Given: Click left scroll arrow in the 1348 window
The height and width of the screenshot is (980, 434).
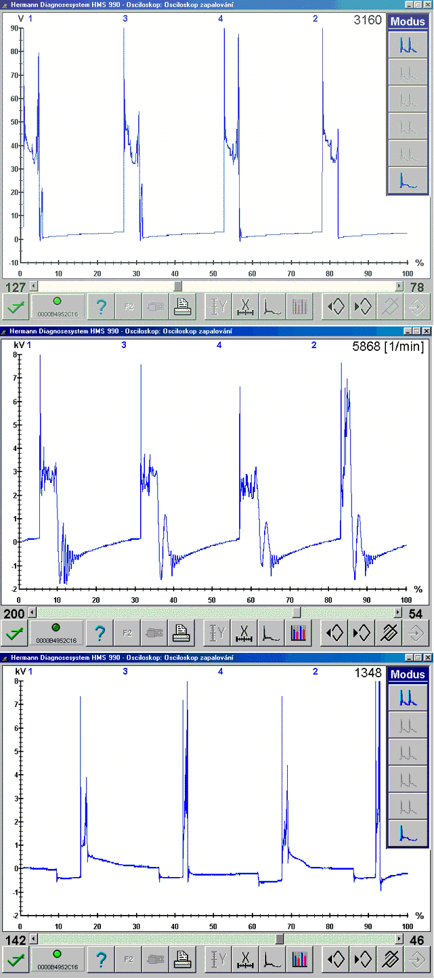Looking at the screenshot, I should (x=34, y=939).
